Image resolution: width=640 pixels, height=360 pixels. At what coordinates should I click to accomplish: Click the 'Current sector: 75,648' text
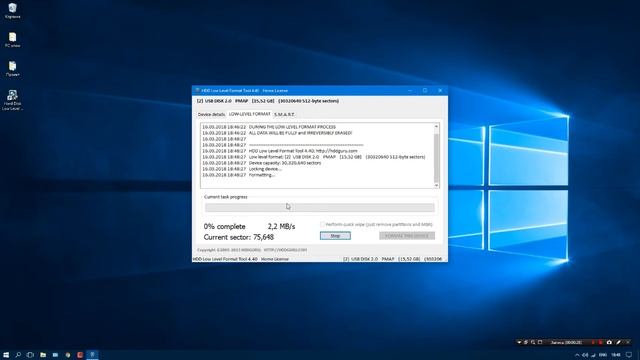pyautogui.click(x=239, y=237)
